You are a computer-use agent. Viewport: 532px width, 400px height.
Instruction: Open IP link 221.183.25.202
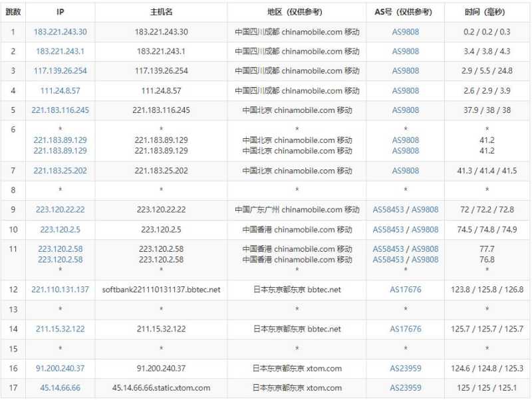[x=60, y=171]
